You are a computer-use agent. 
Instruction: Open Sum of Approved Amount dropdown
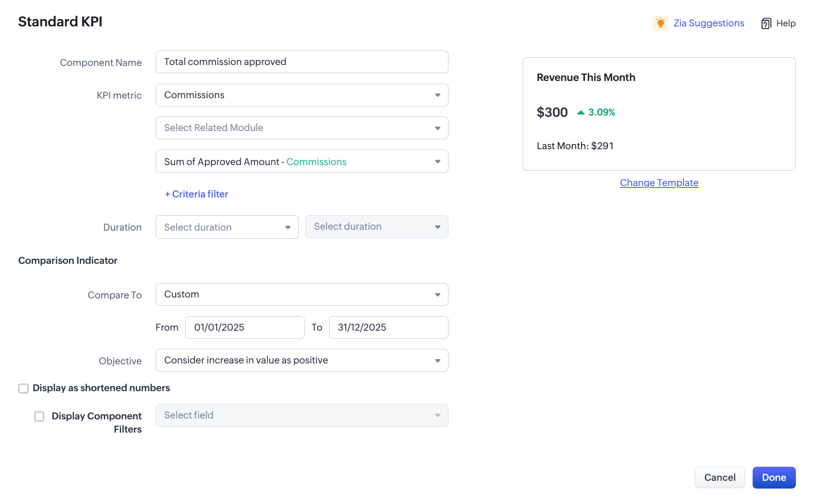302,161
